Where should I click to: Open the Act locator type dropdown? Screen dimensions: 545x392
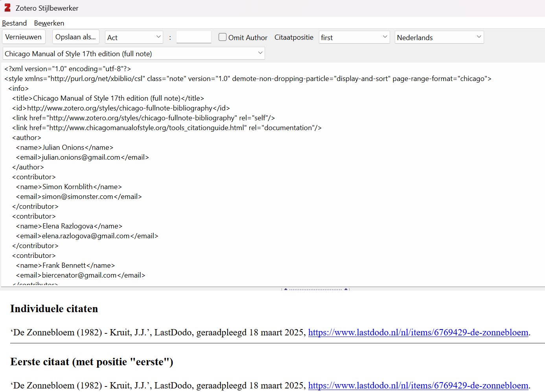click(134, 37)
